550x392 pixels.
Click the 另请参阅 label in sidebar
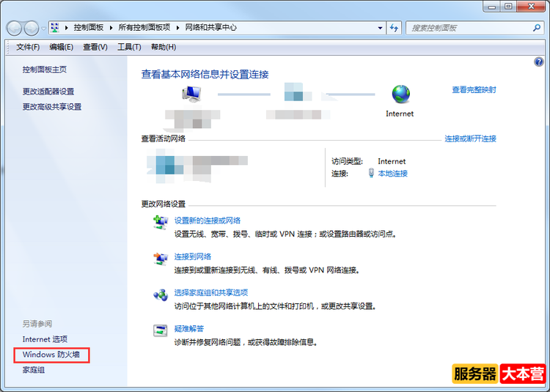(x=37, y=324)
